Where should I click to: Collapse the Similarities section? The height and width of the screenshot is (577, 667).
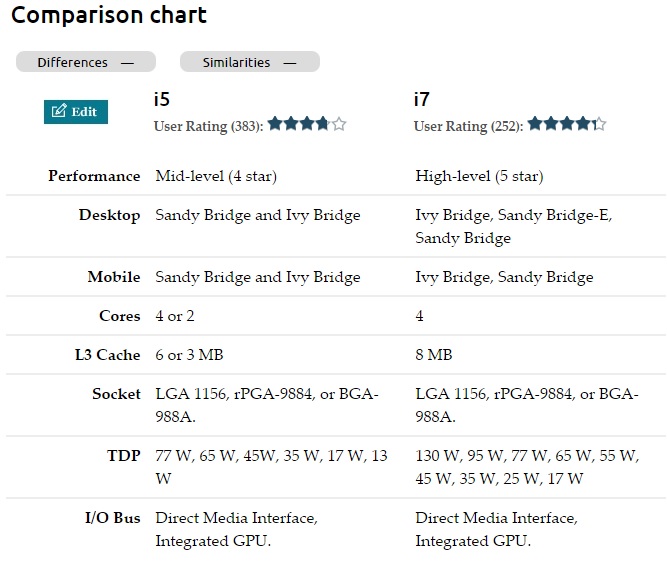pos(250,62)
